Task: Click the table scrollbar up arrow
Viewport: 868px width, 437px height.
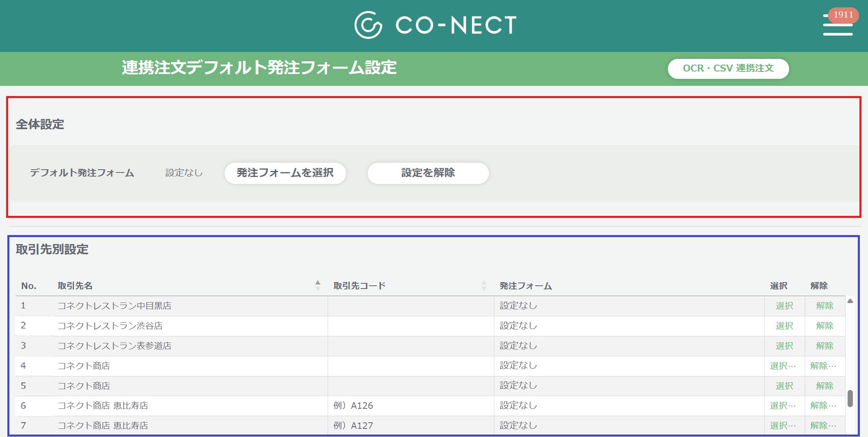Action: pos(850,301)
